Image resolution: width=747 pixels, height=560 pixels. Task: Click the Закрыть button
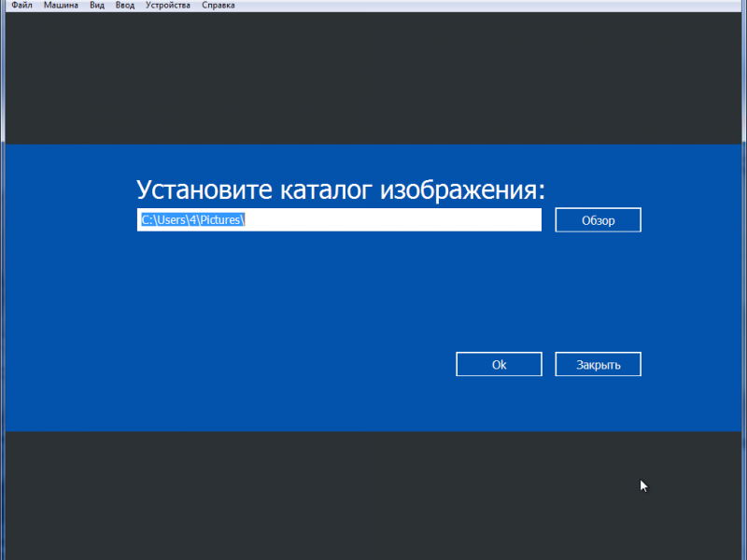click(x=598, y=364)
